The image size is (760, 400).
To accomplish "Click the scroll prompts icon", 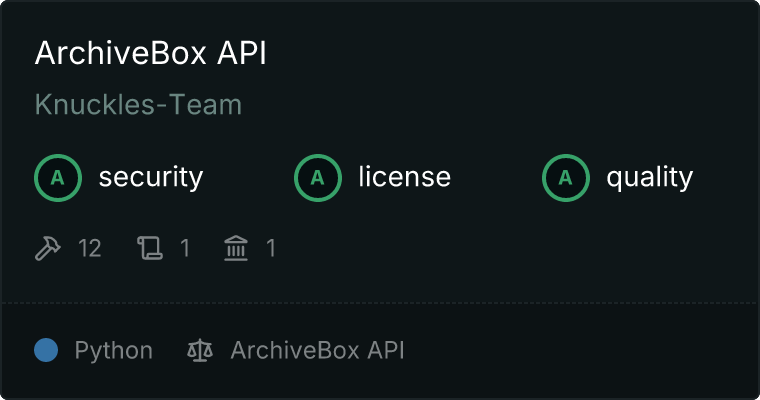I will coord(149,248).
